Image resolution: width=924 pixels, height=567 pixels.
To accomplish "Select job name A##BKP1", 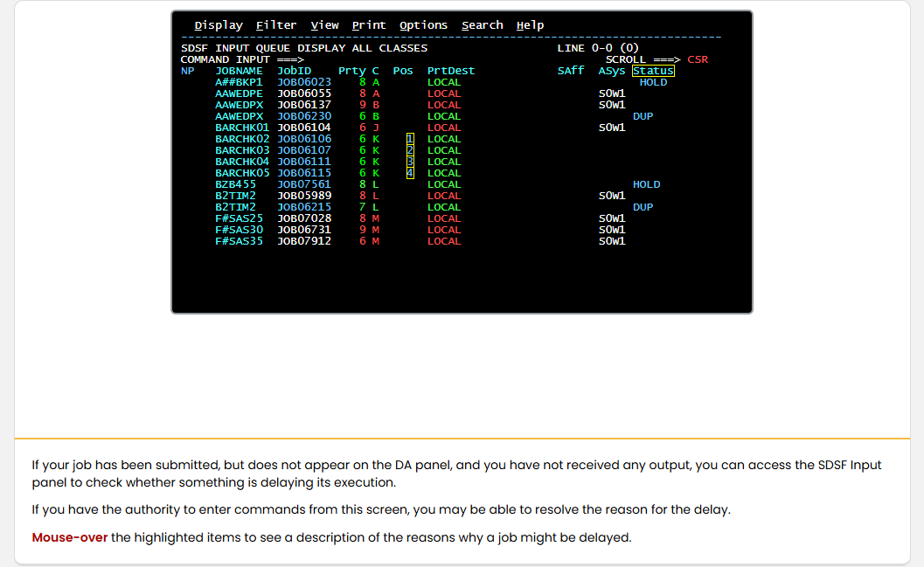I will [x=239, y=82].
